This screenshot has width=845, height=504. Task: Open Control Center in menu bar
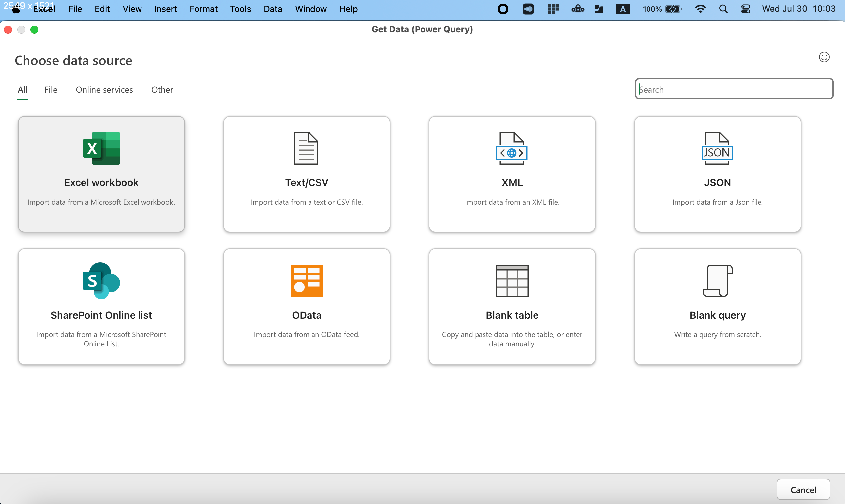pyautogui.click(x=746, y=9)
